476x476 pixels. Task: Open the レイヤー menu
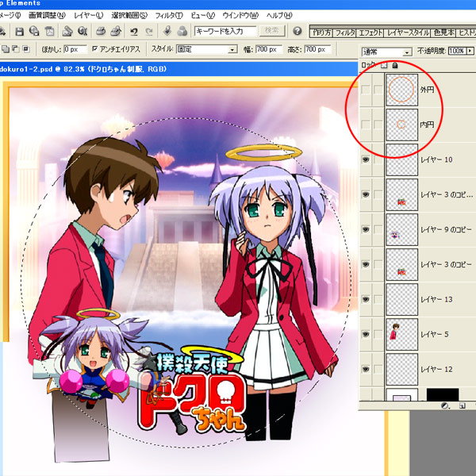[x=89, y=15]
